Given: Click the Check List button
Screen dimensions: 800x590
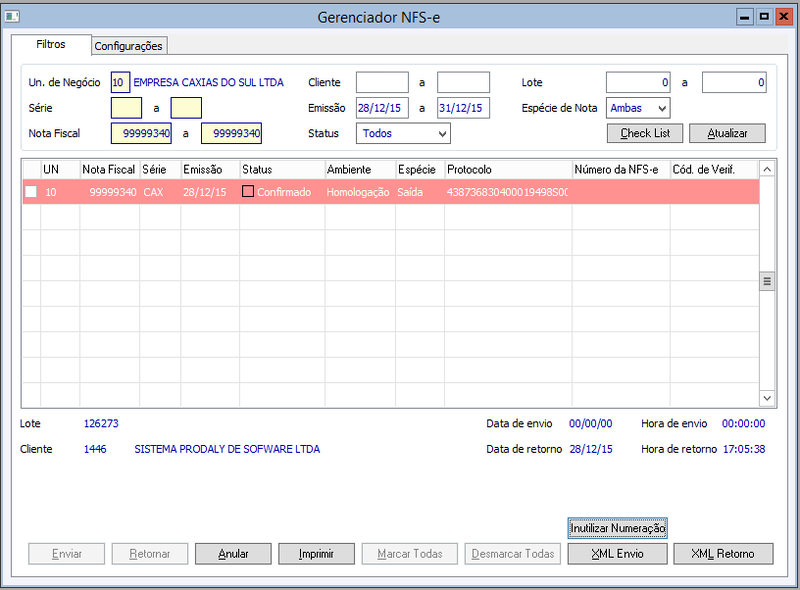Looking at the screenshot, I should (x=645, y=133).
